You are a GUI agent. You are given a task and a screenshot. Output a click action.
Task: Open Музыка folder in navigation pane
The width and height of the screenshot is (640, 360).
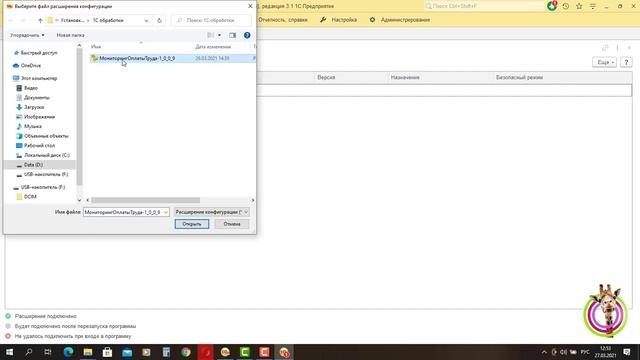tap(33, 126)
